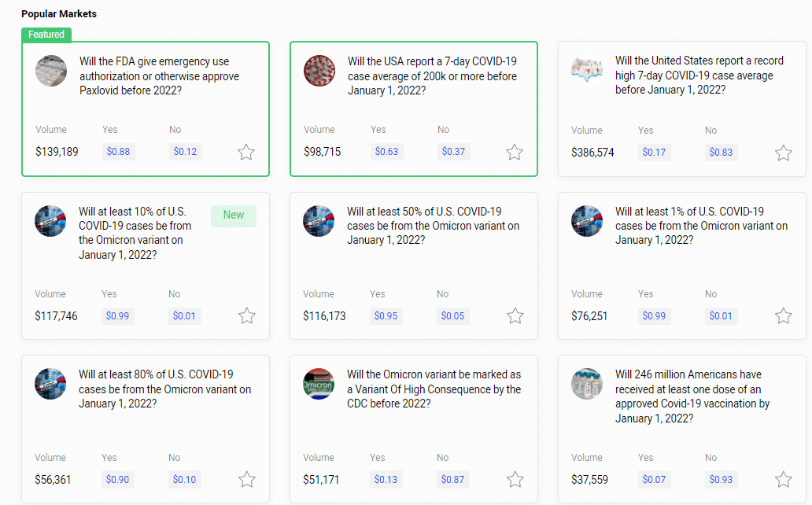Favorite the 80% Omicron cases market

point(247,480)
